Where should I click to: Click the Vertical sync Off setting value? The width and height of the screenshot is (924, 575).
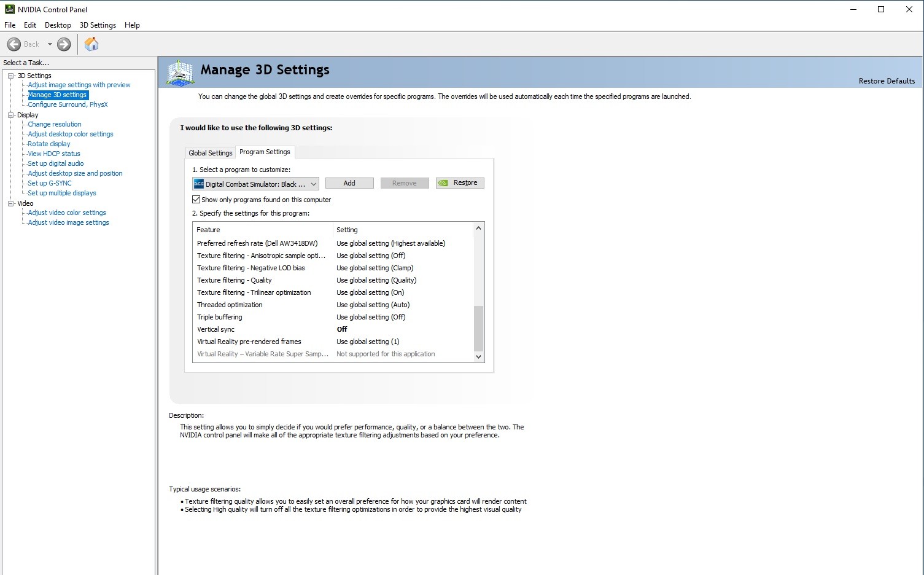pos(342,329)
